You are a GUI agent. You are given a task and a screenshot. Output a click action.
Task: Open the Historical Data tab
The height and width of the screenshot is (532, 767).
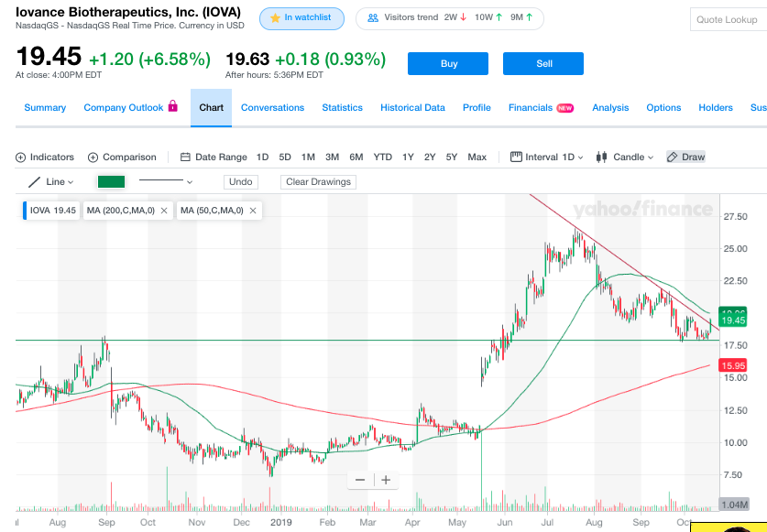pos(413,107)
